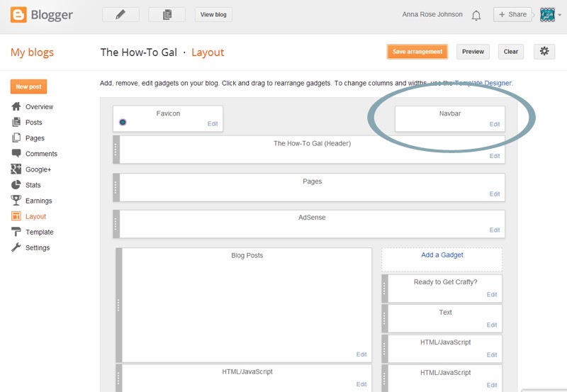Open the My blogs link
Screen dimensions: 567x392
point(32,52)
